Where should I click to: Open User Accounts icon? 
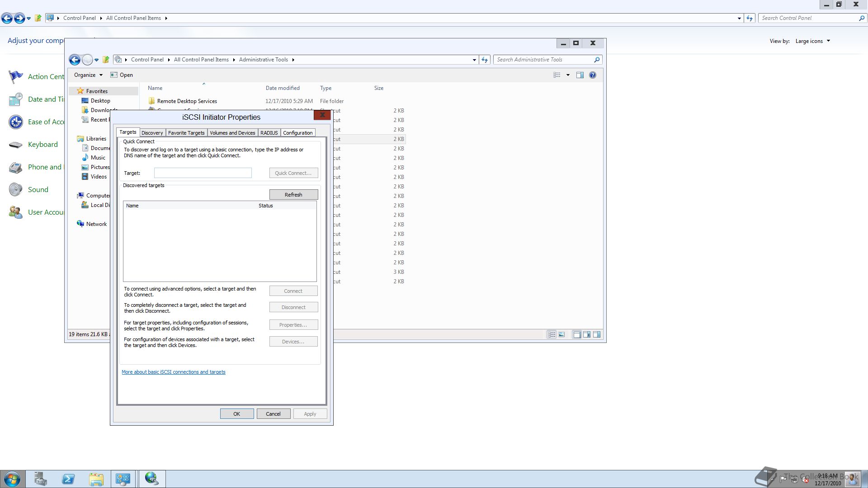point(16,212)
